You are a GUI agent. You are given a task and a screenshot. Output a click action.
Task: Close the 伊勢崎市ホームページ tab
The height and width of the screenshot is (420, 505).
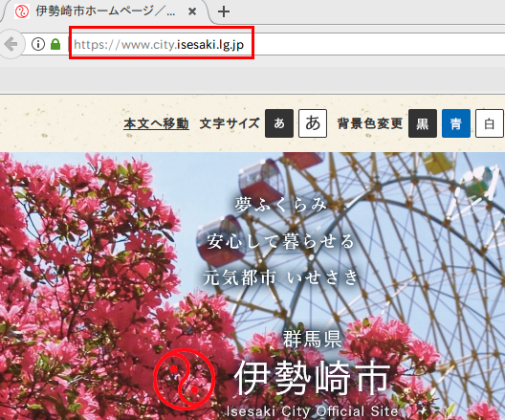(x=192, y=11)
